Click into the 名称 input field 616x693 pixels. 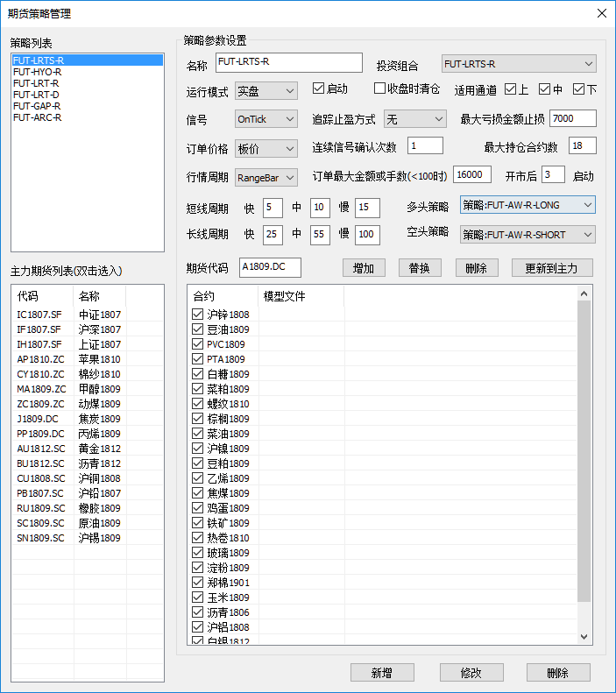coord(289,62)
